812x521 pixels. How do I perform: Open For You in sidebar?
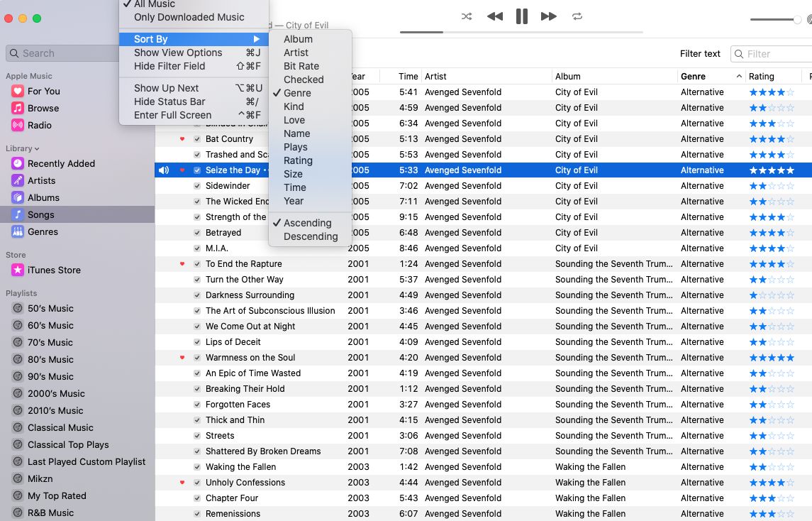point(43,92)
